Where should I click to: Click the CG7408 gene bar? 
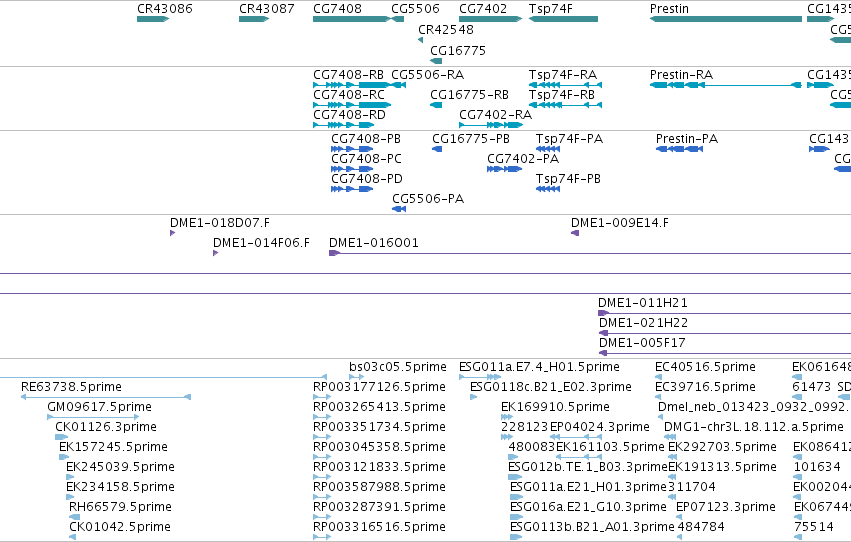[352, 19]
